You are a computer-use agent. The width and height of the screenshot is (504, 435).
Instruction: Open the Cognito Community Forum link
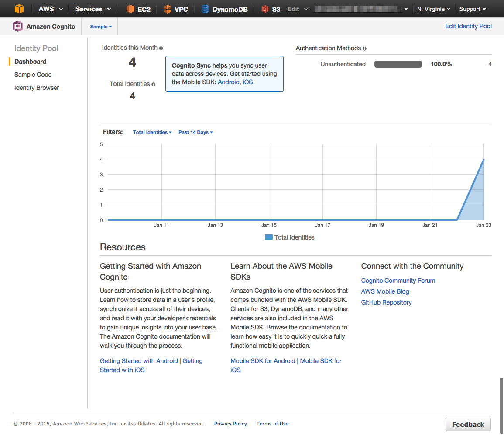pyautogui.click(x=398, y=281)
